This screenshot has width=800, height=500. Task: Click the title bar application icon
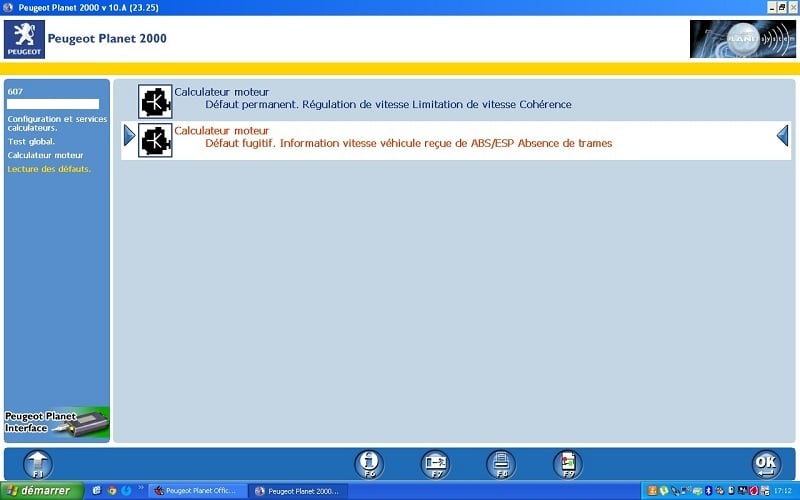click(x=8, y=7)
